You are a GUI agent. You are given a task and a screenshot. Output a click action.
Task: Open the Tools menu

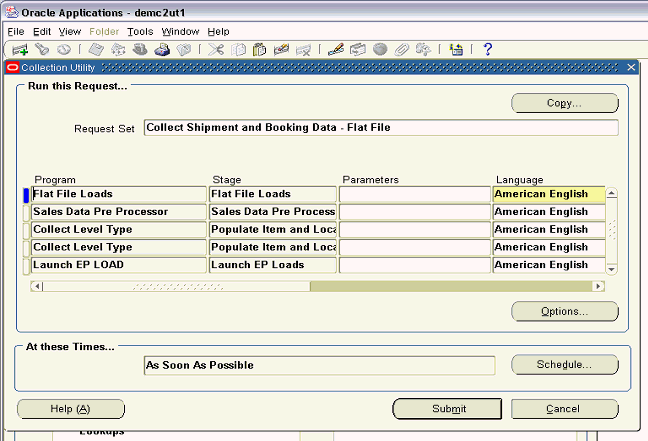(140, 32)
